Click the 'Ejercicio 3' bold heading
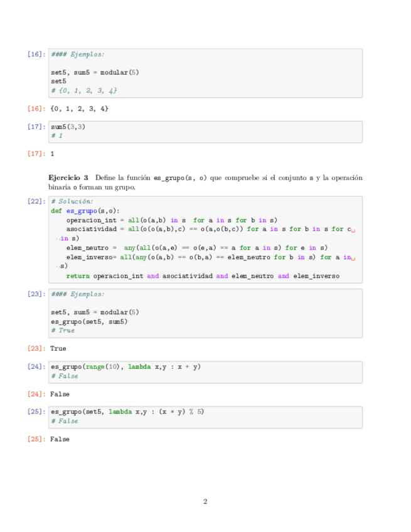The image size is (411, 532). [68, 178]
